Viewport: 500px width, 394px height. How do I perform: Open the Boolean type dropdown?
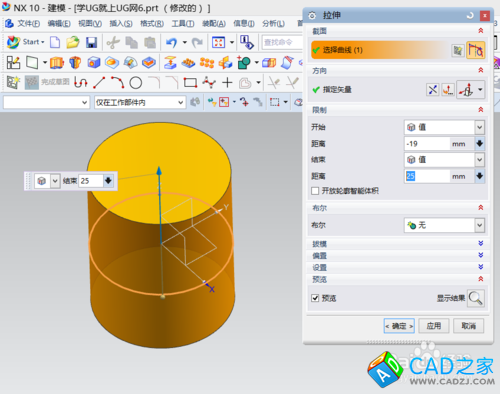[444, 225]
